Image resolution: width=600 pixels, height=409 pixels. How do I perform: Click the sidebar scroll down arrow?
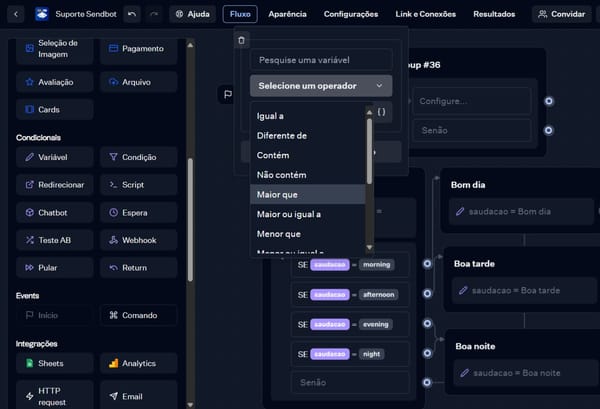click(x=190, y=404)
